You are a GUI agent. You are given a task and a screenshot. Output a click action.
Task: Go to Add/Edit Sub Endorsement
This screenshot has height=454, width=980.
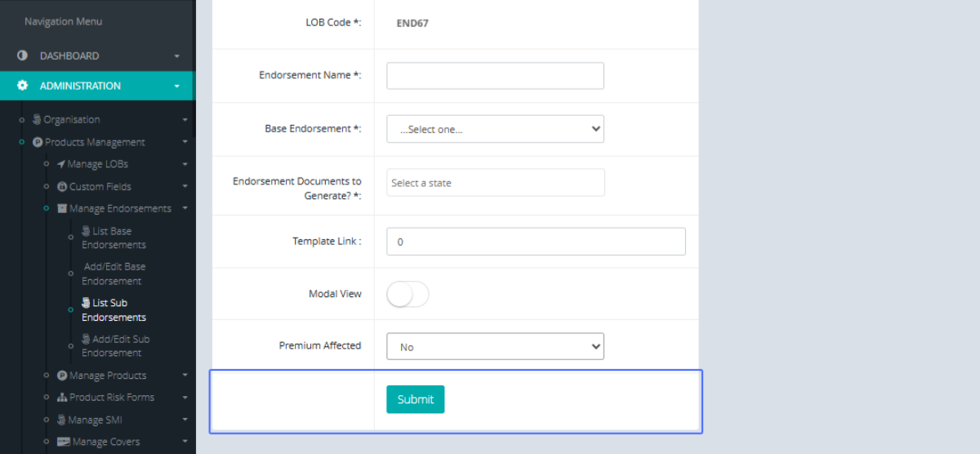point(115,346)
